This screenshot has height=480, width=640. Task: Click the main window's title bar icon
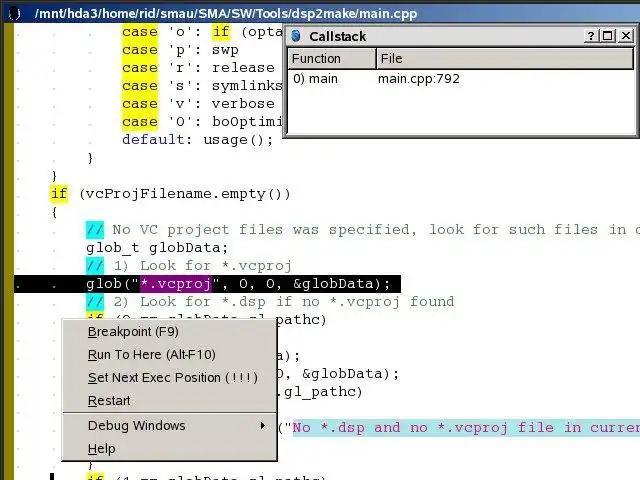coord(14,13)
